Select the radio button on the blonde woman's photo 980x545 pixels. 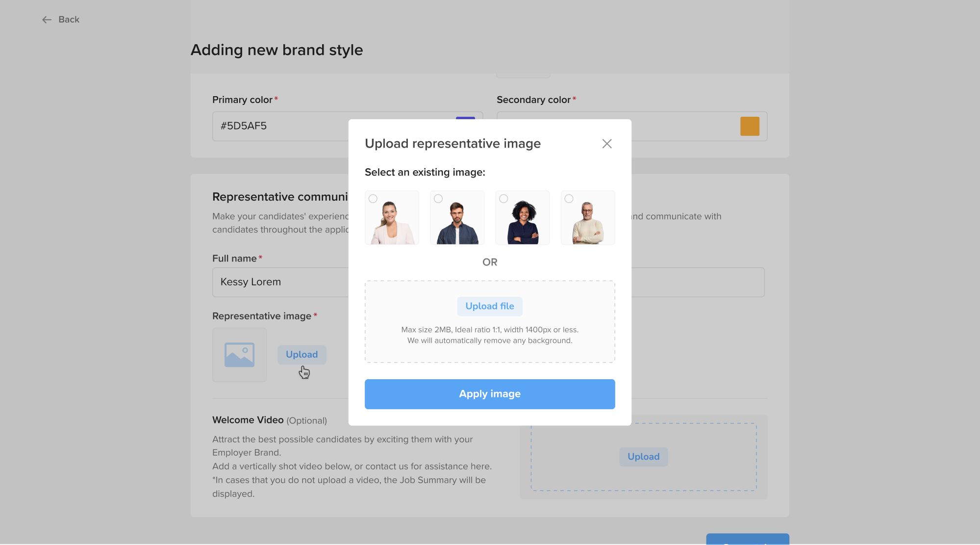click(373, 198)
